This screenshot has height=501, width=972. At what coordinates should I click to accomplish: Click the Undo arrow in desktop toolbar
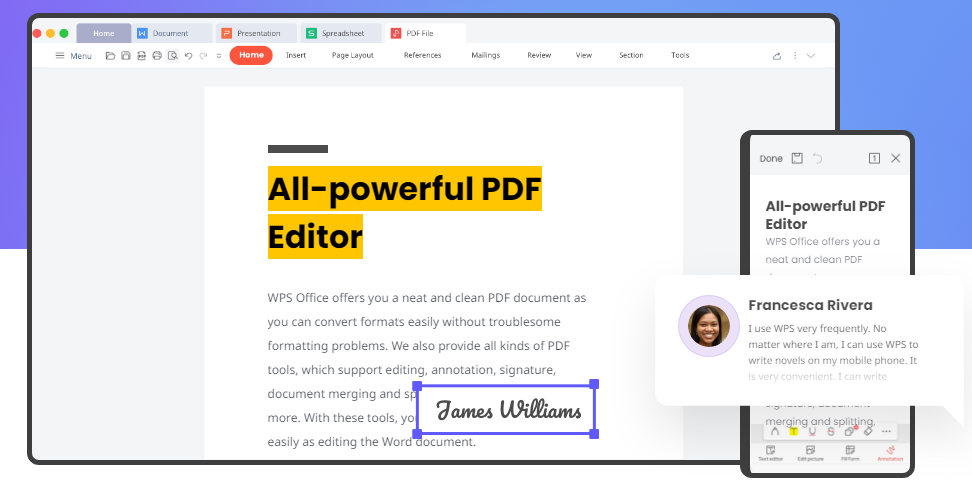point(188,56)
